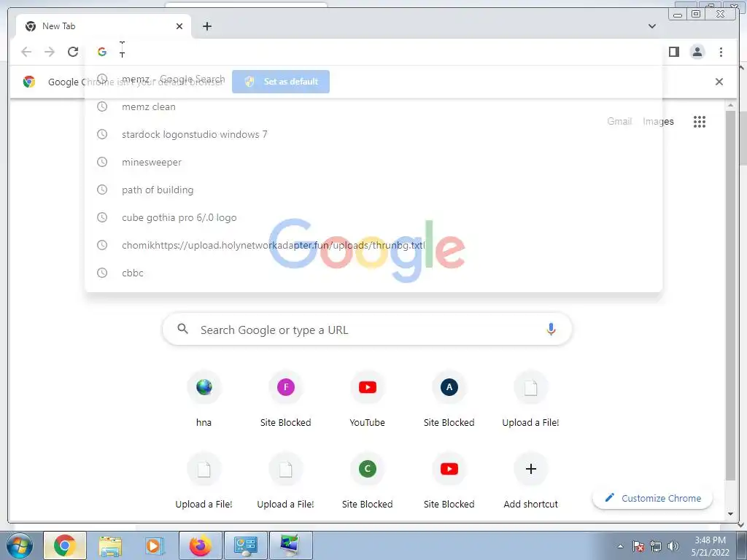Expand the tab search chevron

[651, 26]
